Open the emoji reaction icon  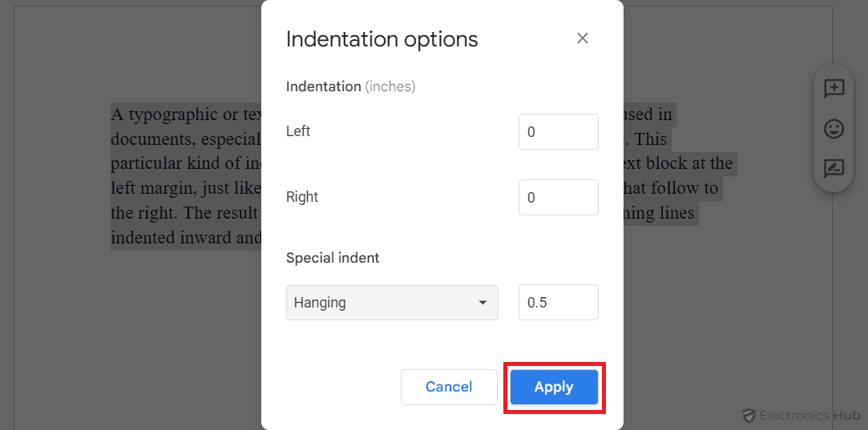[x=834, y=129]
